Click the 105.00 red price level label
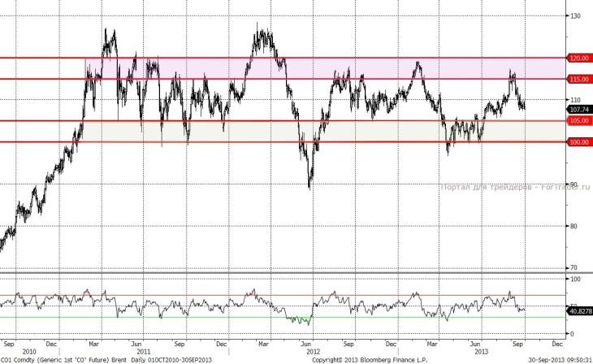Image resolution: width=593 pixels, height=364 pixels. pyautogui.click(x=580, y=121)
